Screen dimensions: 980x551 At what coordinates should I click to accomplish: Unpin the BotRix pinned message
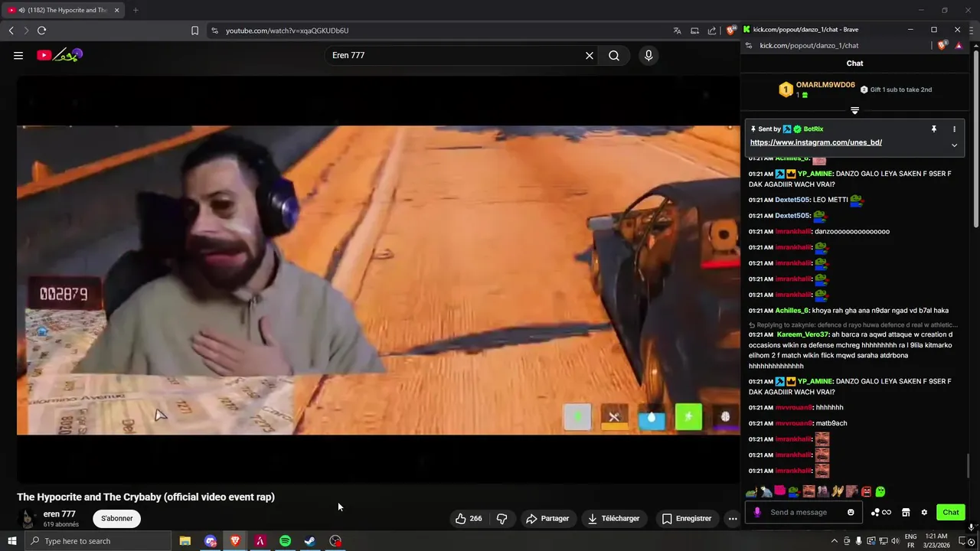point(933,129)
